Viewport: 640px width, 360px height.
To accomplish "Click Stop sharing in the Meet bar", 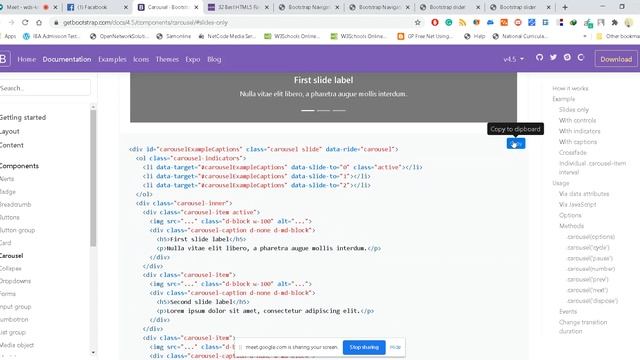I will [x=364, y=347].
